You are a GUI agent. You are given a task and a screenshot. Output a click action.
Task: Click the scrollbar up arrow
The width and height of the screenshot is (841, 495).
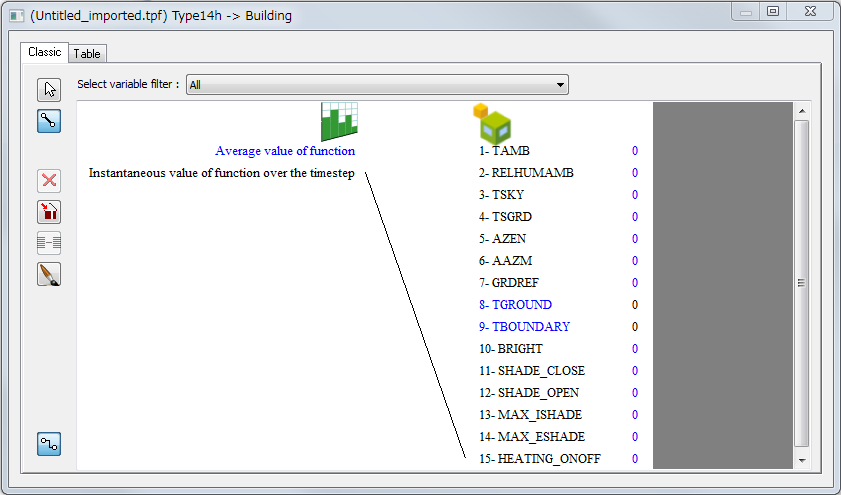(802, 111)
